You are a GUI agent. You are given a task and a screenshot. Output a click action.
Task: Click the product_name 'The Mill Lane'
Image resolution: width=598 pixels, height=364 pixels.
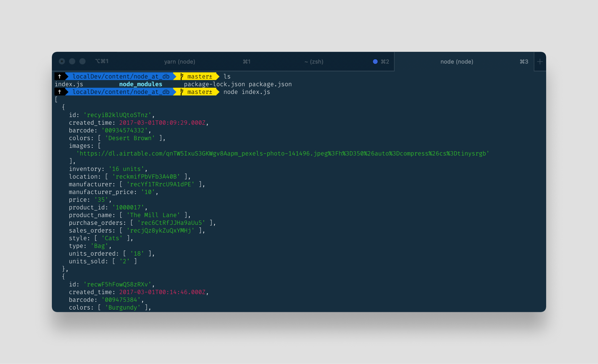tap(153, 215)
